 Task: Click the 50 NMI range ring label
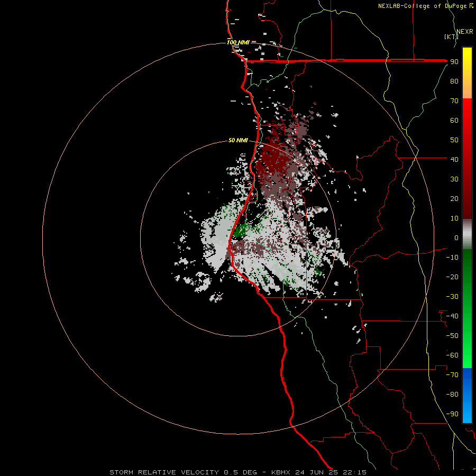[x=238, y=140]
